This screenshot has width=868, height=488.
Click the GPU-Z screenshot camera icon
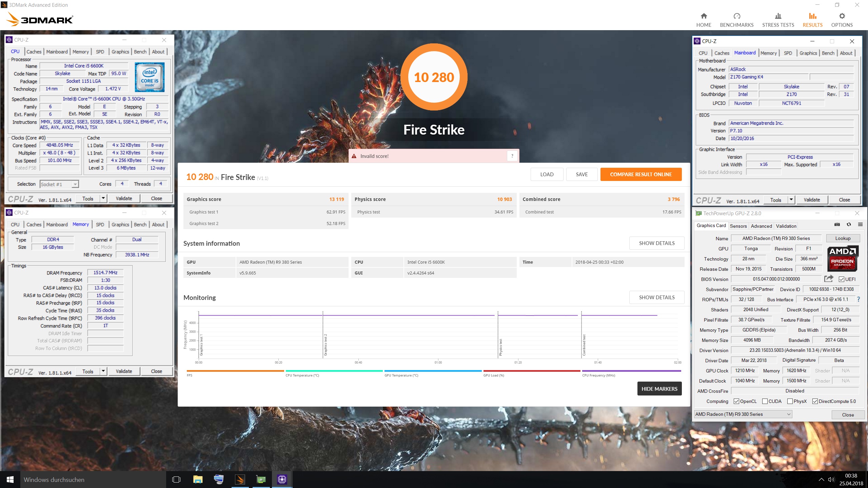[x=837, y=225]
